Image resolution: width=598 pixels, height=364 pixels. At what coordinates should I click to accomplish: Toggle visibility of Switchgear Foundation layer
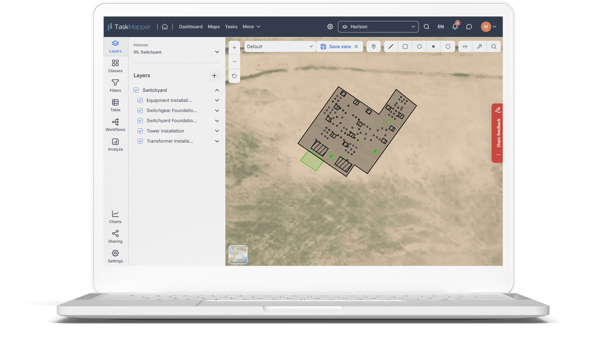(140, 110)
